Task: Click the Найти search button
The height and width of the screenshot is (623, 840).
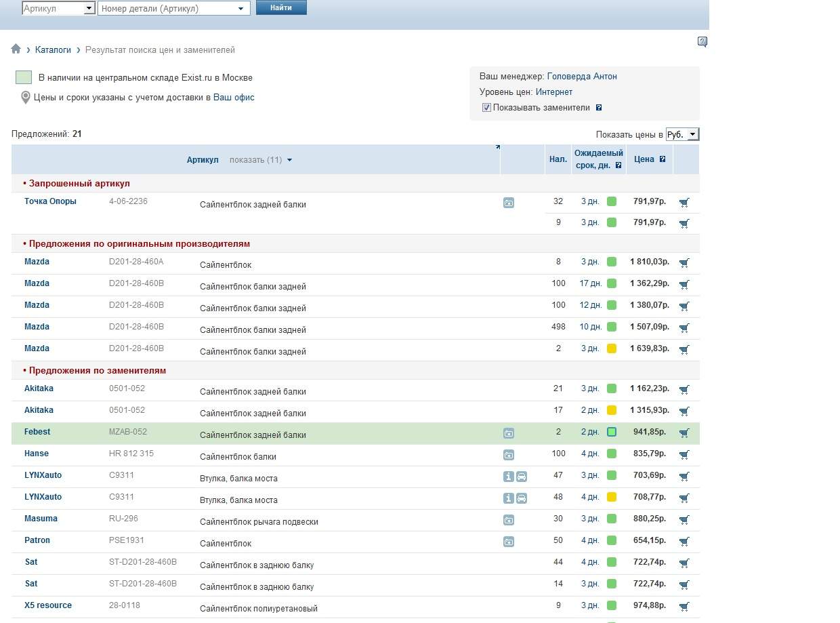Action: pos(281,7)
